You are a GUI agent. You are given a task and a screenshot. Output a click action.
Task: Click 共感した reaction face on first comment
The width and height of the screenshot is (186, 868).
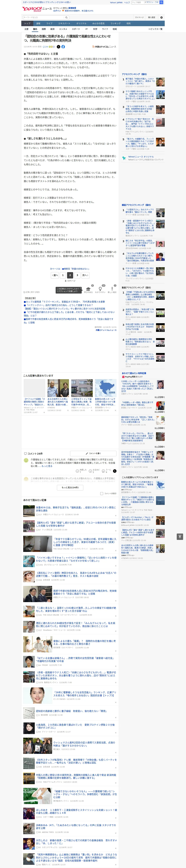77,471
